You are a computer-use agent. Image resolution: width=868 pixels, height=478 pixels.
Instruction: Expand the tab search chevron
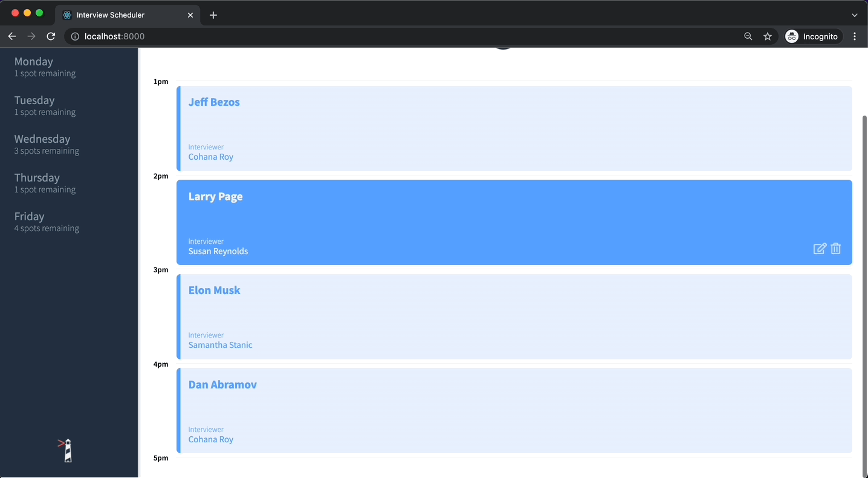(855, 15)
